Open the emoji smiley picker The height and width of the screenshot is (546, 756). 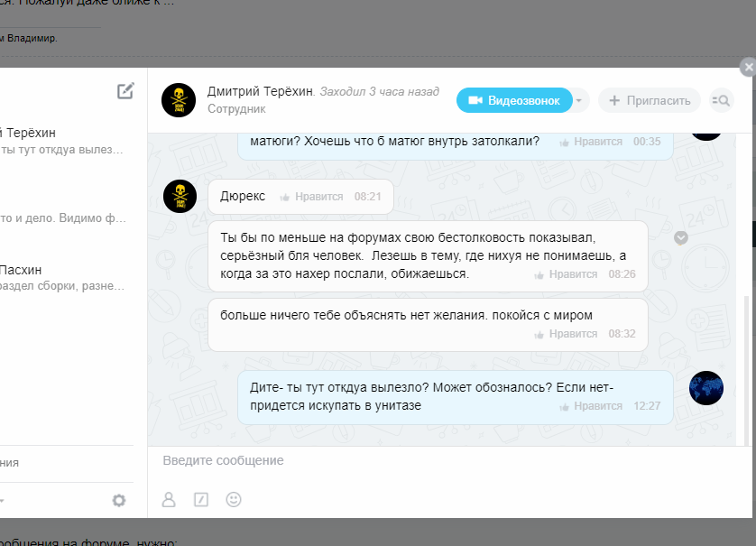pyautogui.click(x=234, y=499)
